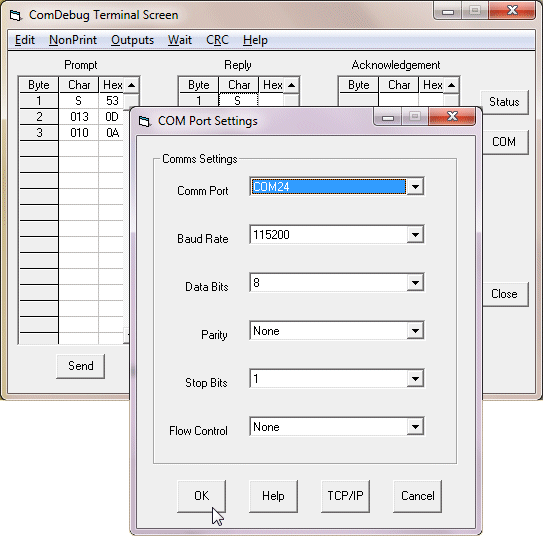The height and width of the screenshot is (537, 543).
Task: Open the Parity dropdown arrow
Action: click(x=415, y=331)
